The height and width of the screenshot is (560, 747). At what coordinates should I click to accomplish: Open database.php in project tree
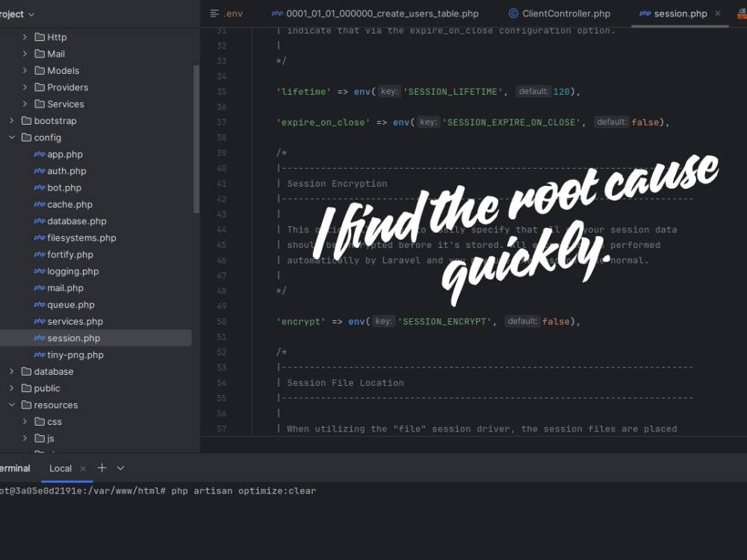click(x=77, y=221)
